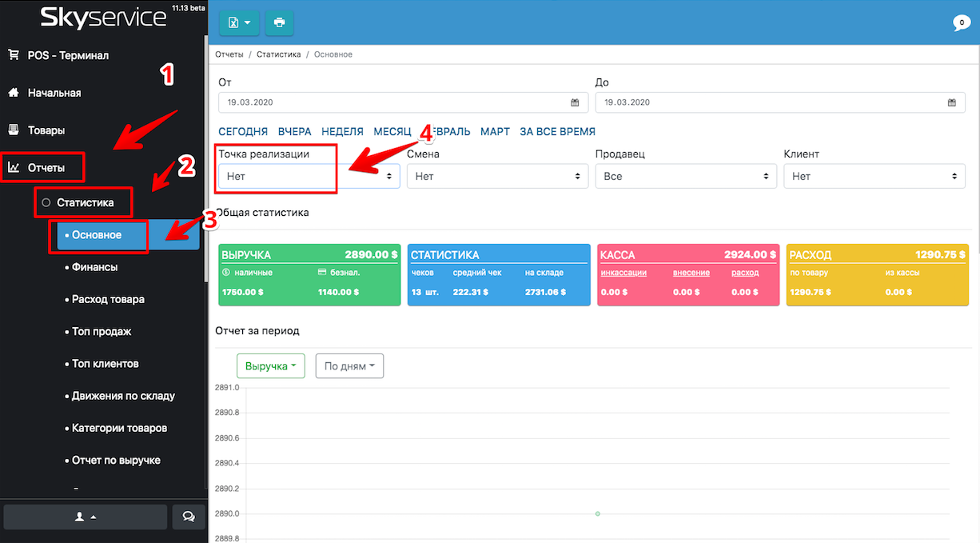Image resolution: width=980 pixels, height=543 pixels.
Task: Open calendar icon in the До date field
Action: tap(951, 102)
